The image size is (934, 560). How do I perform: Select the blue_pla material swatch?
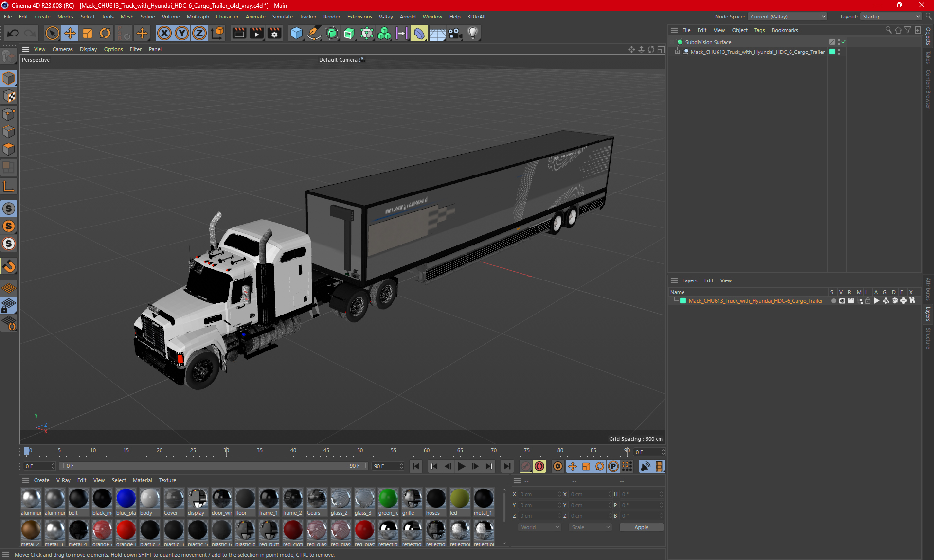click(x=126, y=502)
